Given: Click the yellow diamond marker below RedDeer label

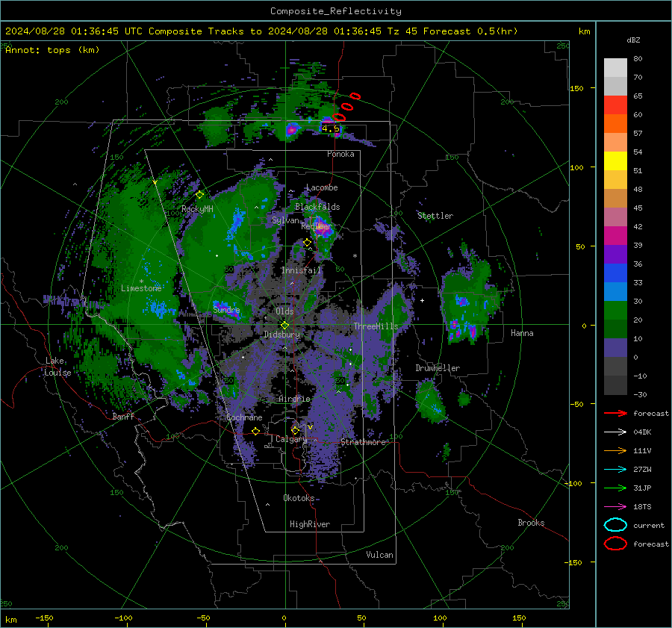Looking at the screenshot, I should [307, 243].
